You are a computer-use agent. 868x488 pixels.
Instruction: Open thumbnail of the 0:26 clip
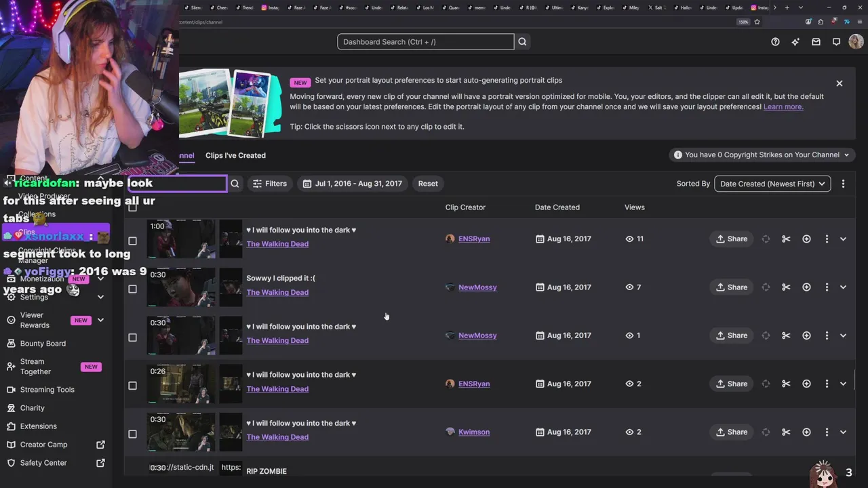181,384
